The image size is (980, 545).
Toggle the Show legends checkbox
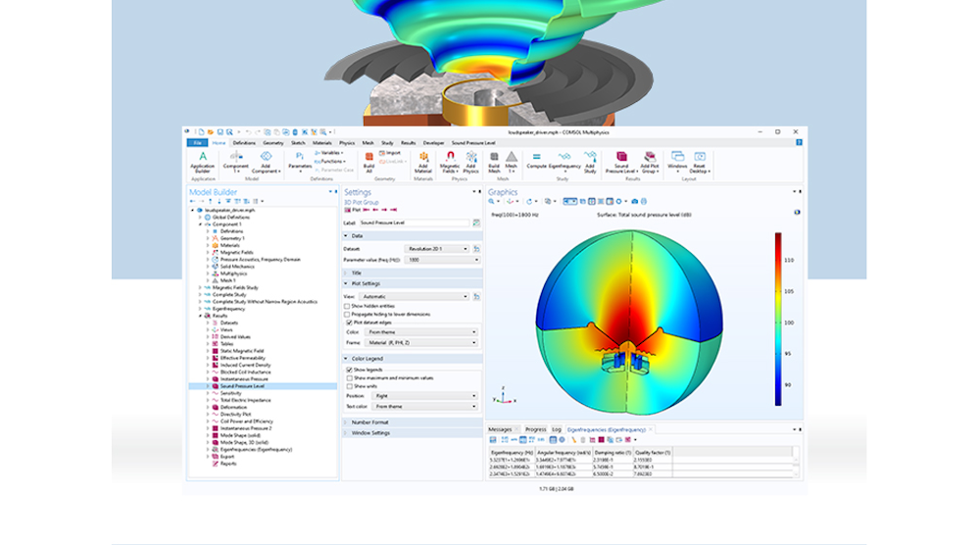tap(348, 370)
